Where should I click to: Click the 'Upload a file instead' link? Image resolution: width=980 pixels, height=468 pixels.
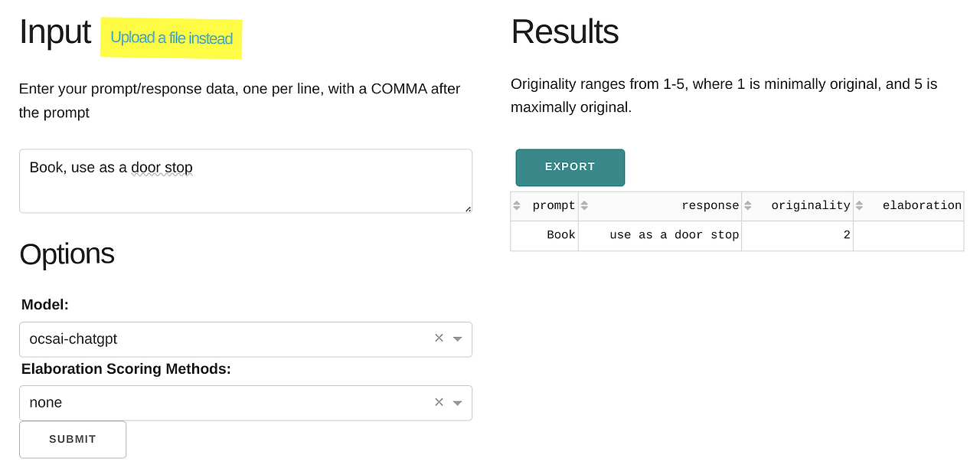pos(171,38)
